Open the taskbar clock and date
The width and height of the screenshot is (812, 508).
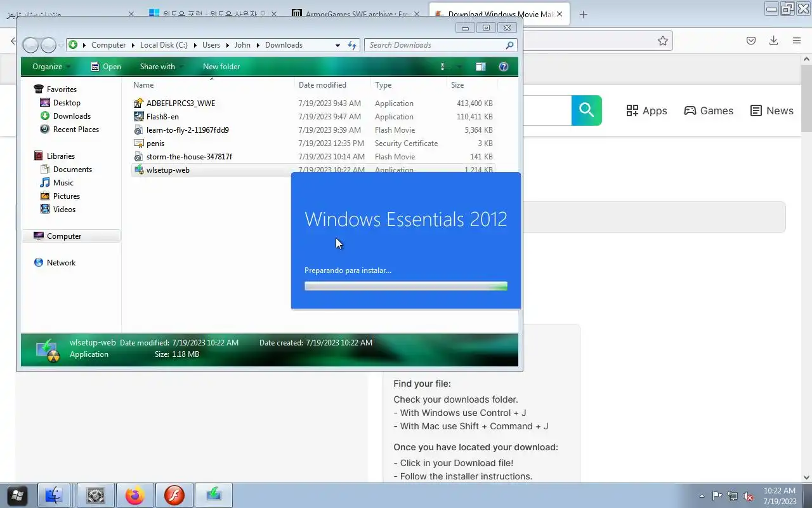click(780, 496)
